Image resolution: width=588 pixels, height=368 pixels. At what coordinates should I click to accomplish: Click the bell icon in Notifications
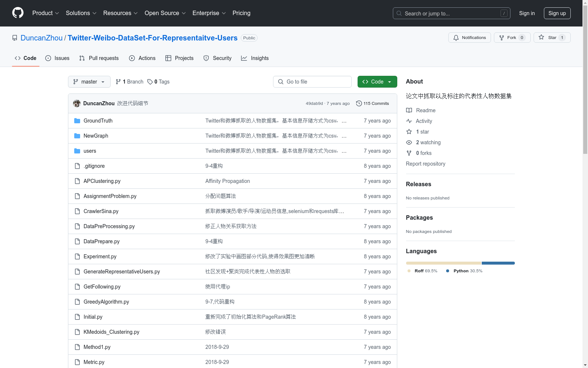click(x=456, y=38)
